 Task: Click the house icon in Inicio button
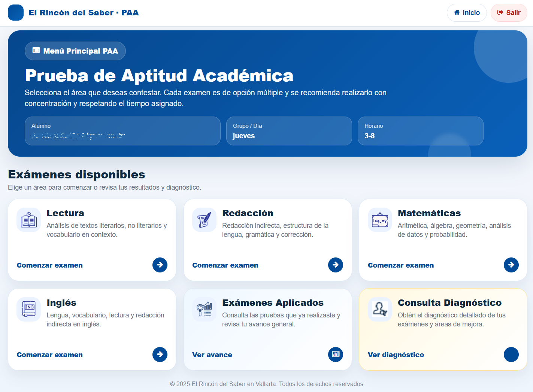[x=457, y=12]
